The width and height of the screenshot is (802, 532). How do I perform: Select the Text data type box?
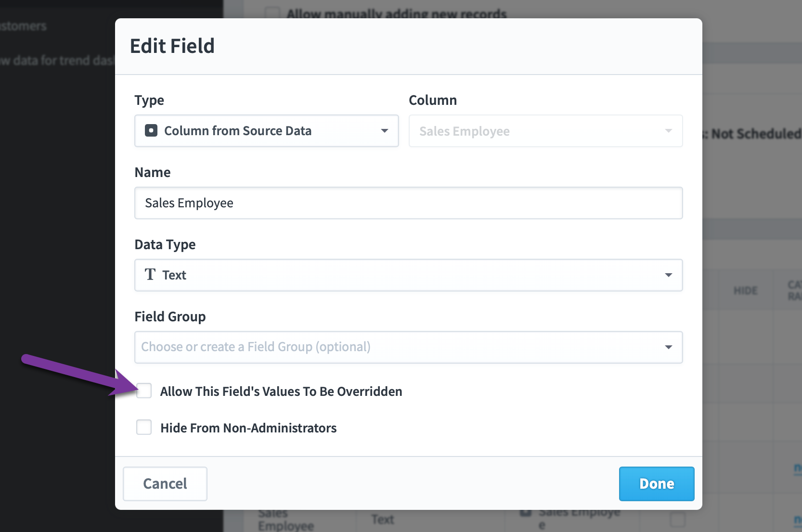click(408, 275)
